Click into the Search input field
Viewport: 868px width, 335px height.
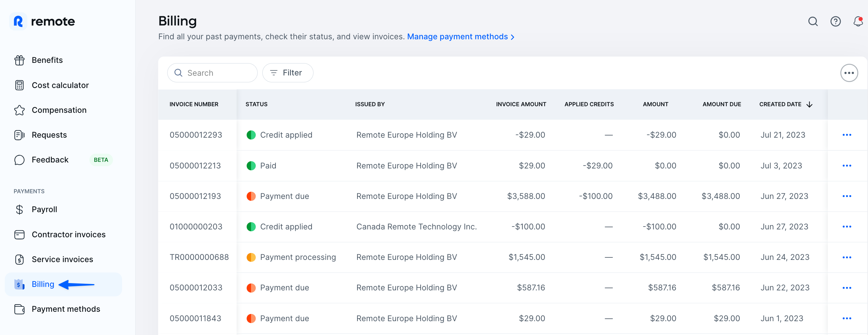pos(212,73)
